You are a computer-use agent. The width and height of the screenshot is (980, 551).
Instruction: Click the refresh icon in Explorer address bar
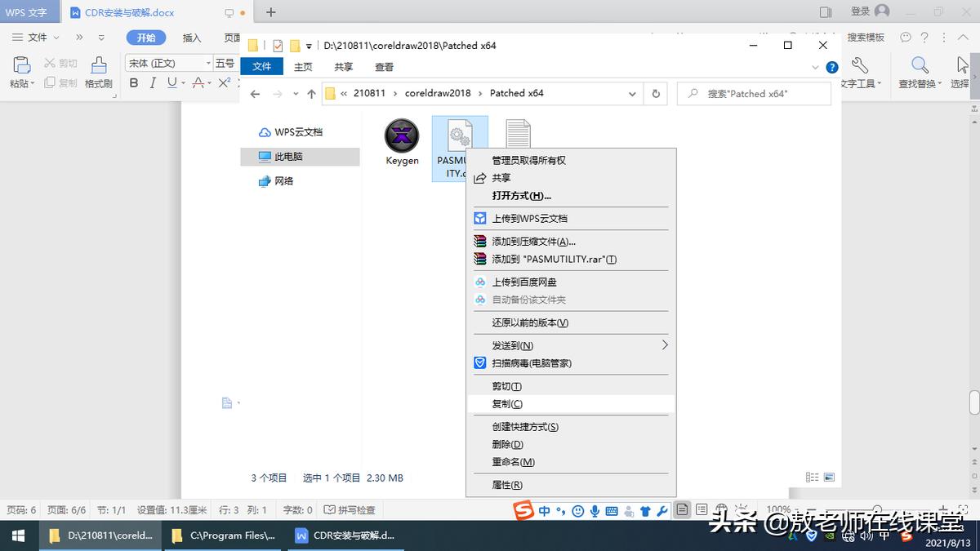pyautogui.click(x=655, y=93)
